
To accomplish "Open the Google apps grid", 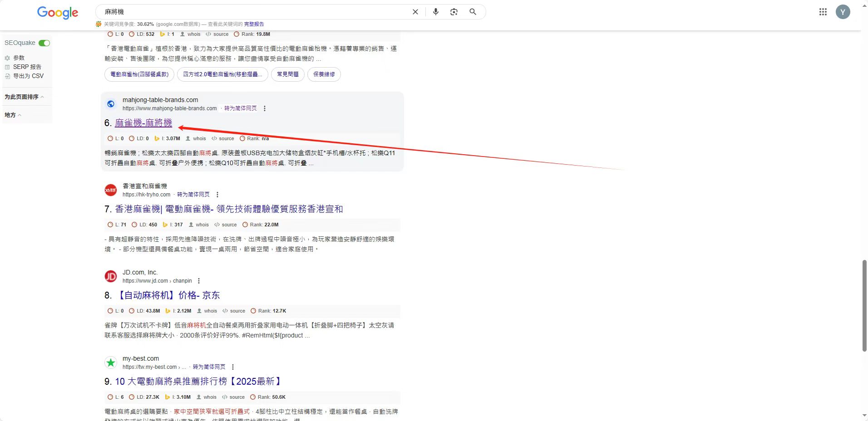I will [823, 12].
